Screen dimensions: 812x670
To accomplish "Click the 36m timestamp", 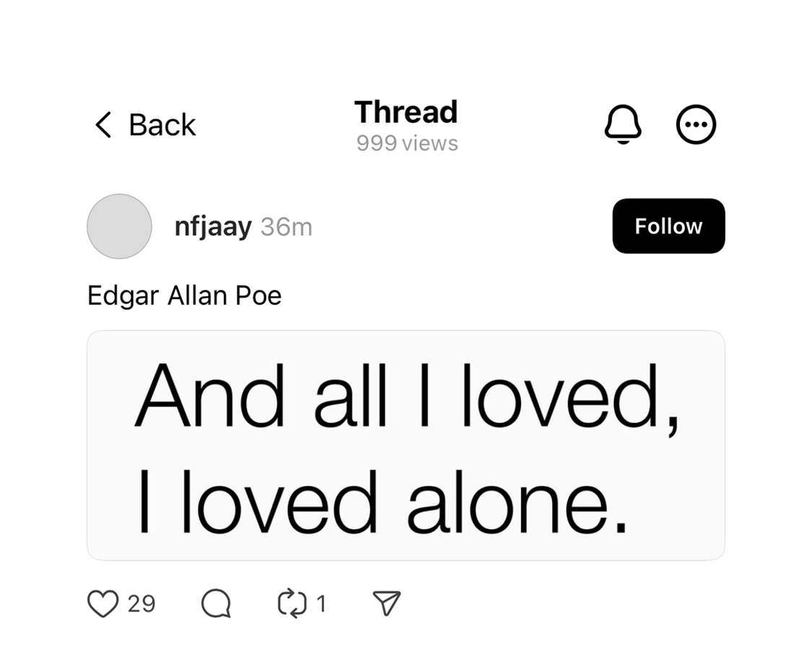I will click(x=287, y=227).
